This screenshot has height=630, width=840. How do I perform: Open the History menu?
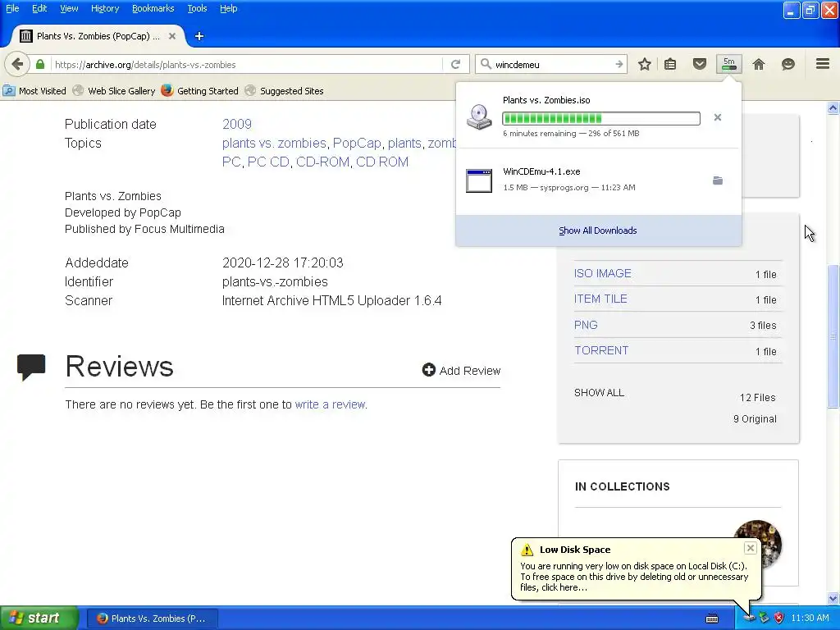(x=104, y=8)
